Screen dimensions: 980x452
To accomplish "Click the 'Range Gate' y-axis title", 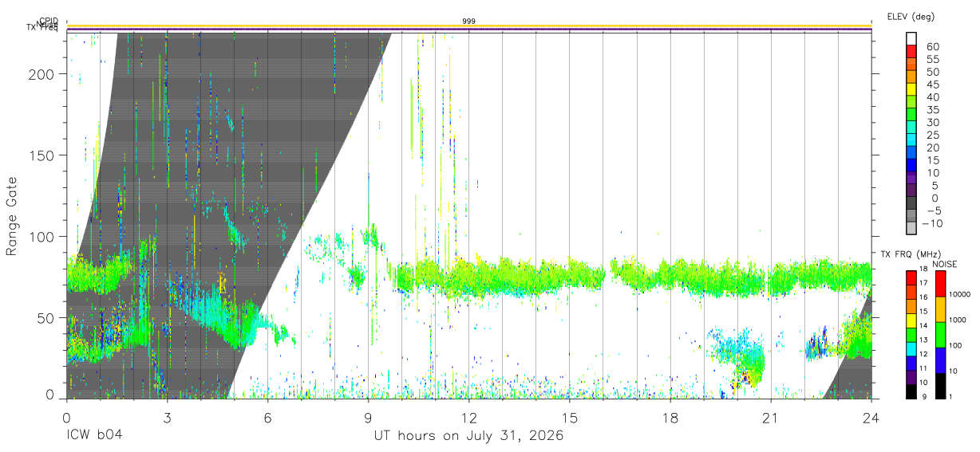I will 13,216.
